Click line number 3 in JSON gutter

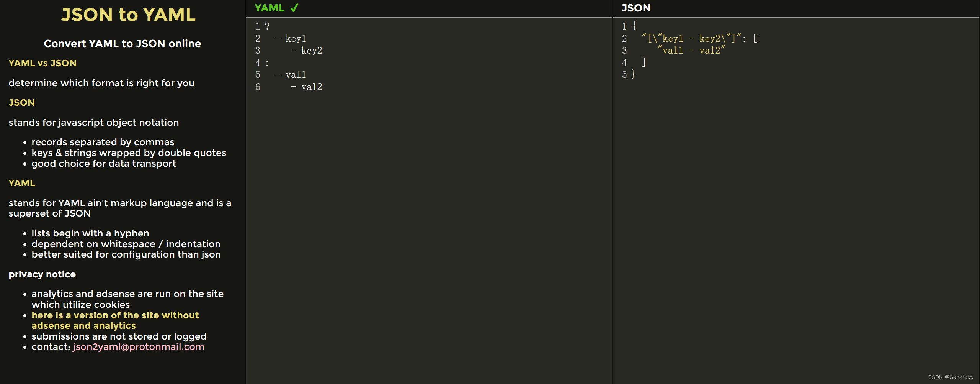(x=624, y=51)
